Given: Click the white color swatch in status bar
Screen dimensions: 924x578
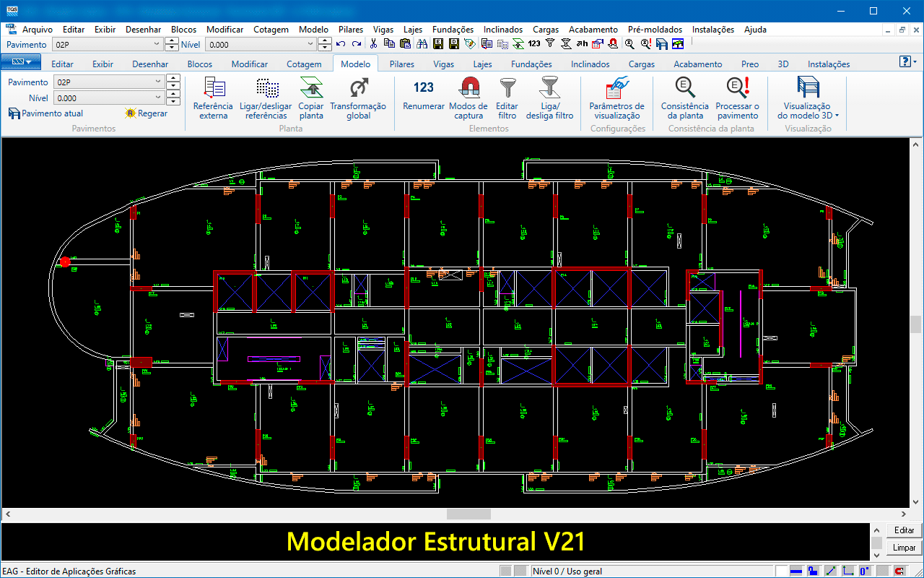Looking at the screenshot, I should tap(781, 571).
